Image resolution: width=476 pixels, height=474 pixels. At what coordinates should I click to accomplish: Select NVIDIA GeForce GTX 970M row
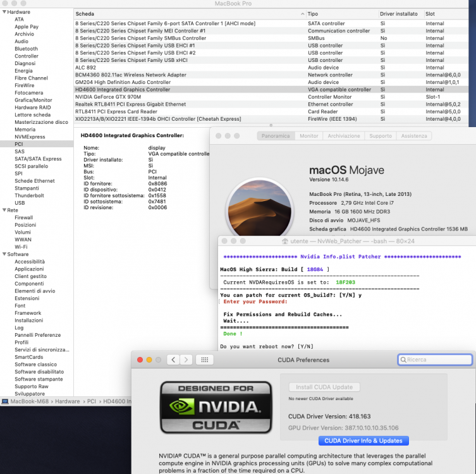[x=271, y=97]
